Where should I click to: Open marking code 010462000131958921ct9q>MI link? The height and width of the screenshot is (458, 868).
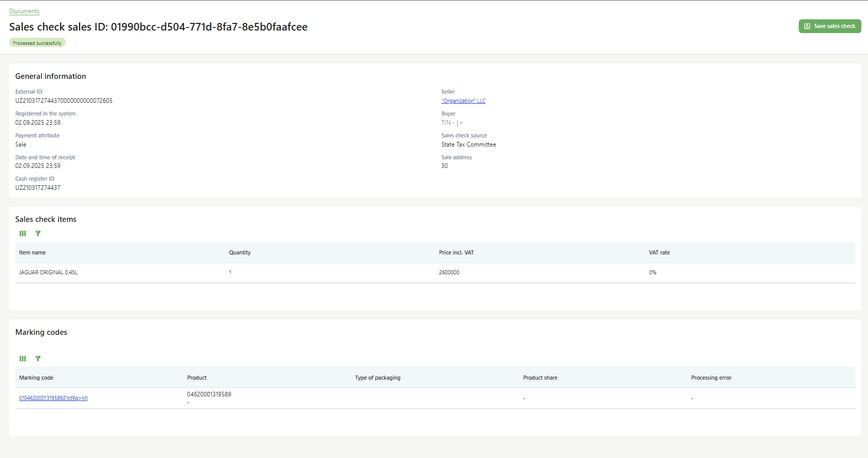pos(53,398)
